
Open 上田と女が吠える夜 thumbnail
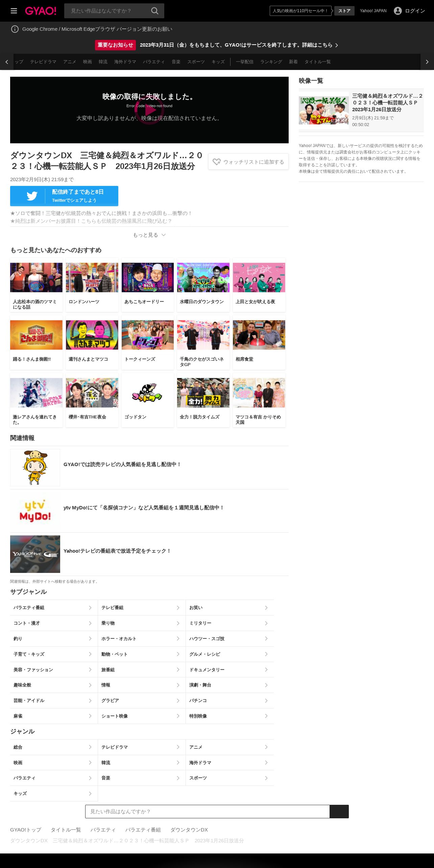pos(259,278)
